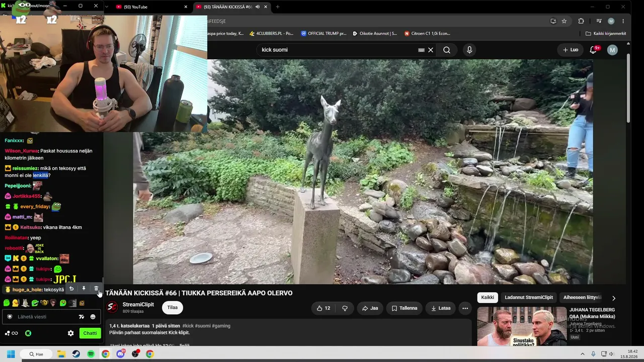Click the taskbar Hae search box

[36, 354]
